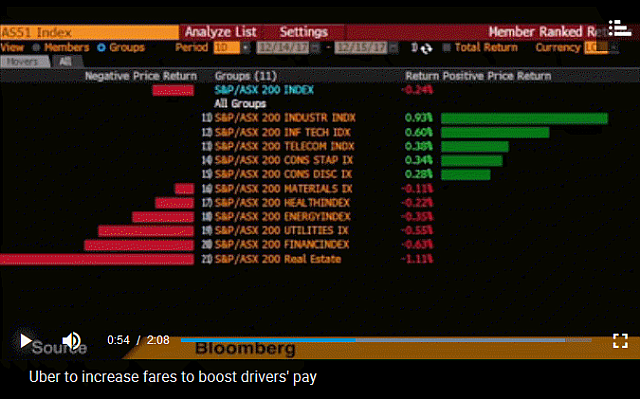This screenshot has width=640, height=399.
Task: Select S&P/ASX 200 INDUSTR INDX row
Action: (x=285, y=118)
